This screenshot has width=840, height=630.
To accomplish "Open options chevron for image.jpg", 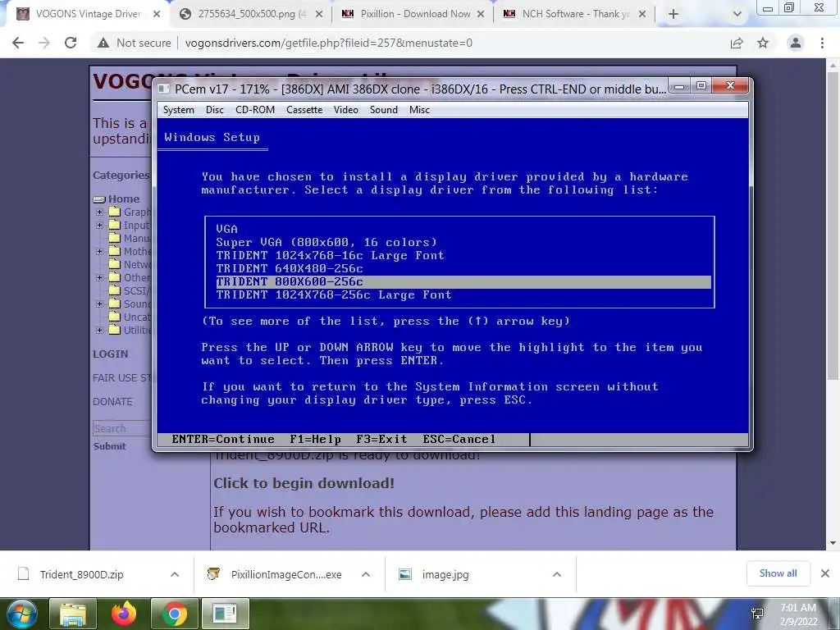I will pyautogui.click(x=557, y=574).
